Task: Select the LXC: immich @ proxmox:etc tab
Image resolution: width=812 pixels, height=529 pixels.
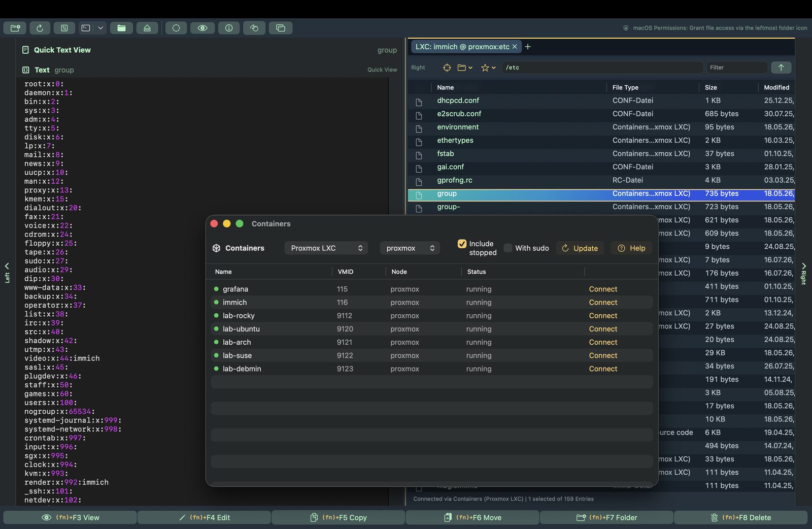Action: click(462, 47)
